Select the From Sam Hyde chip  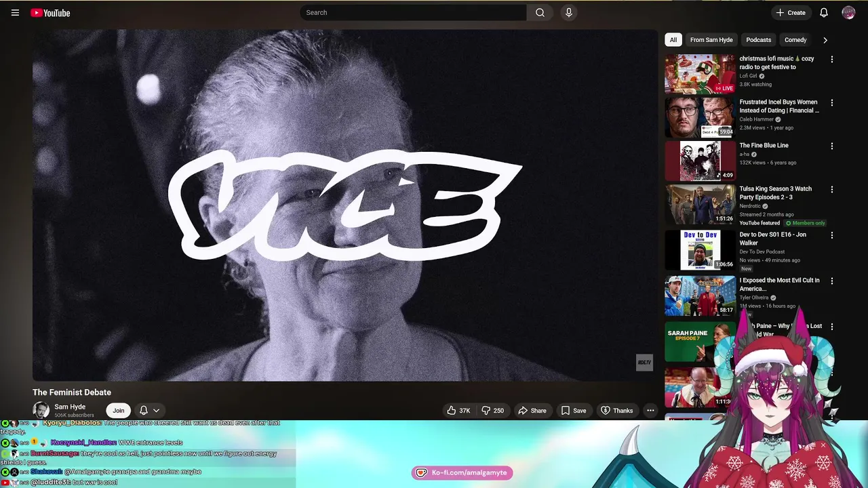click(711, 40)
